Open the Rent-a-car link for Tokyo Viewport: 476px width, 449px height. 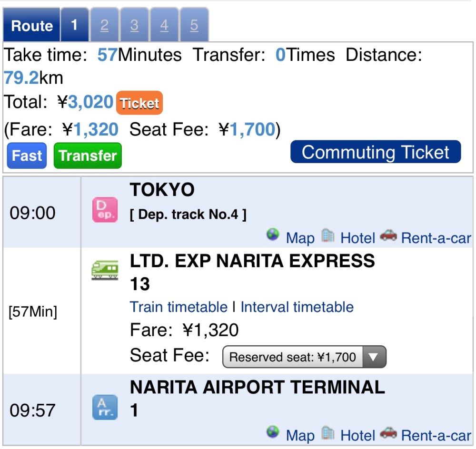pos(436,238)
